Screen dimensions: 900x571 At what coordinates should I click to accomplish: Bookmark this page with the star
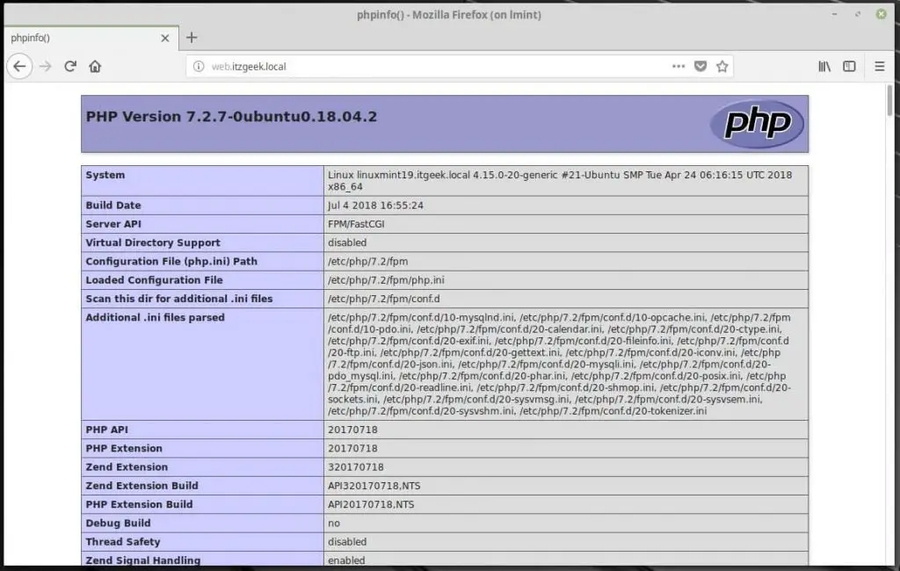coord(722,67)
